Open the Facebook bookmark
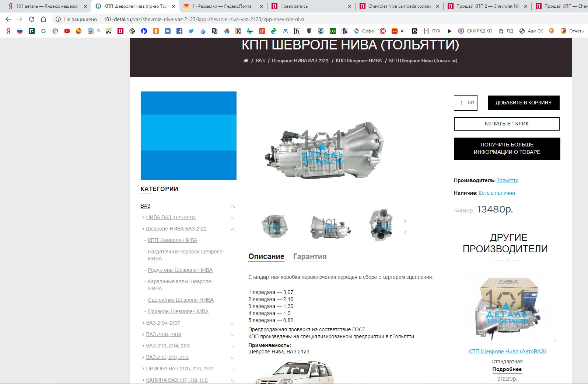588x384 pixels. [x=179, y=31]
